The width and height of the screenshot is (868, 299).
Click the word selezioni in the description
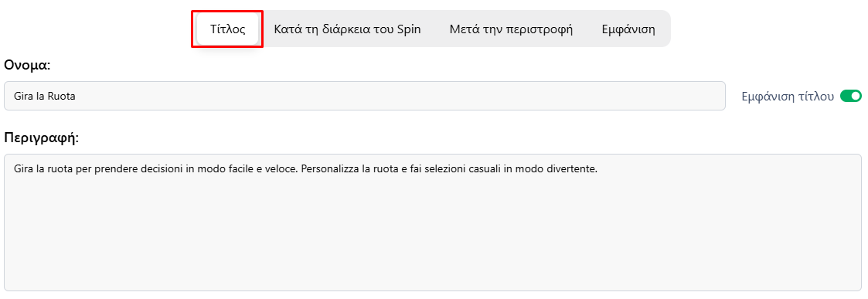coord(445,169)
